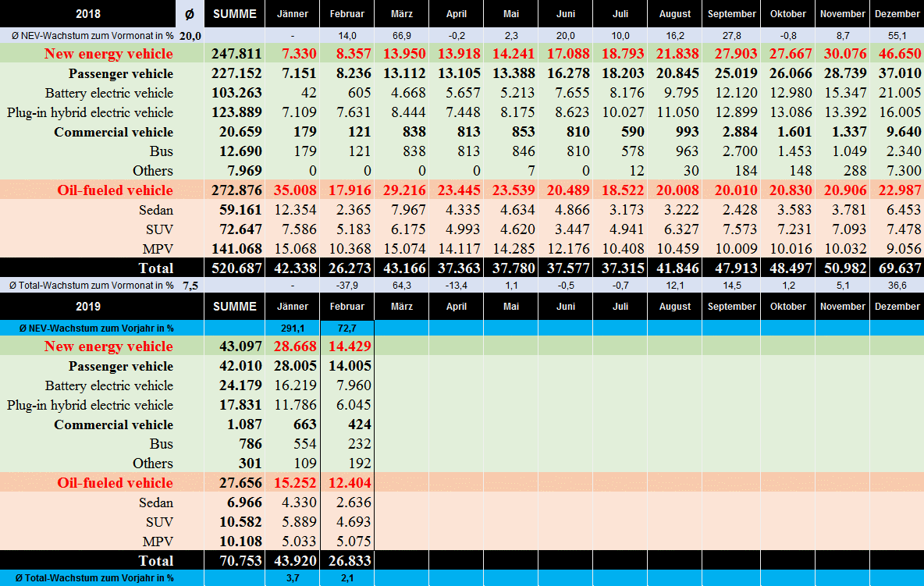Click 2018 Plug-in hybrid electric vehicle label

(x=91, y=112)
